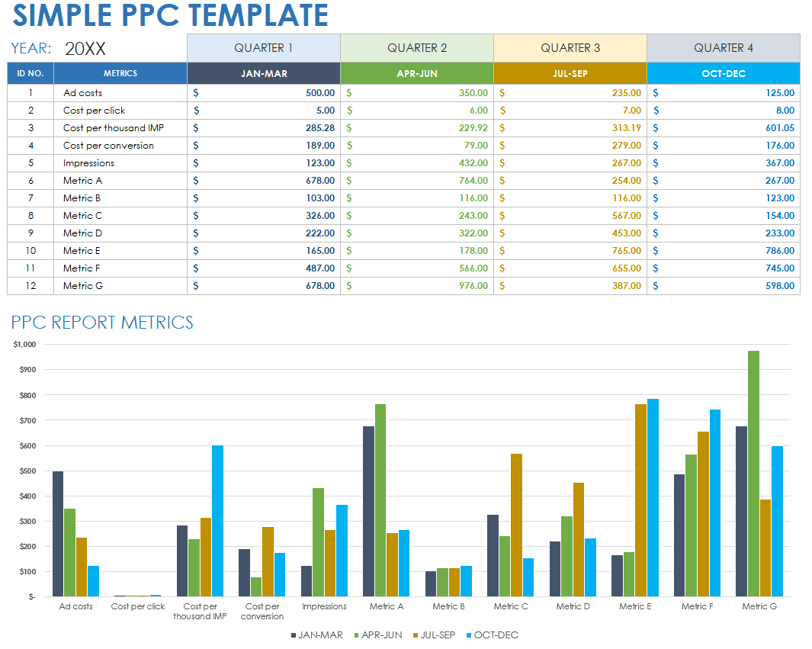Image resolution: width=812 pixels, height=649 pixels.
Task: Click the dollar icon next to 567.00 Metric C
Action: pyautogui.click(x=502, y=215)
